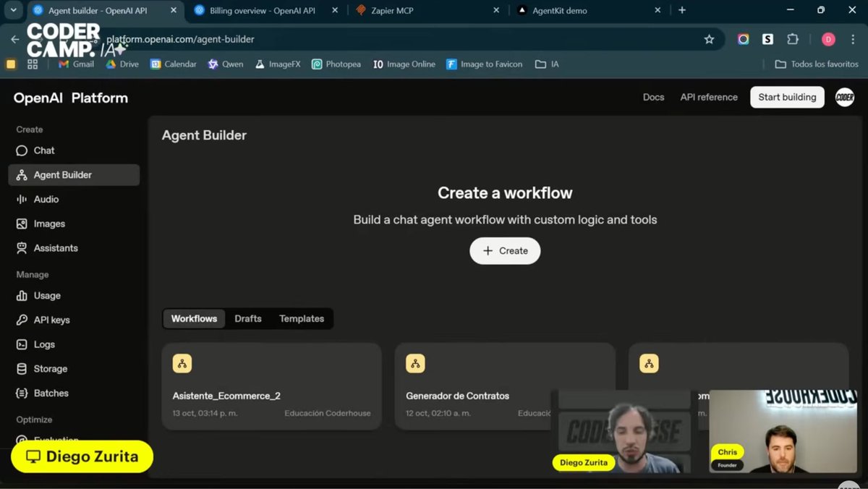The image size is (868, 489).
Task: Click the OpenAI Platform logo
Action: coord(71,98)
